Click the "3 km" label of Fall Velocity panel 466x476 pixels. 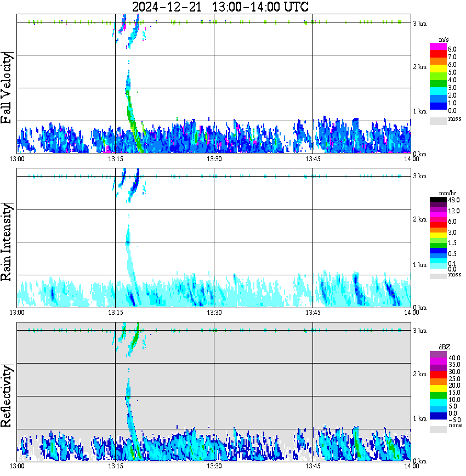[x=419, y=24]
